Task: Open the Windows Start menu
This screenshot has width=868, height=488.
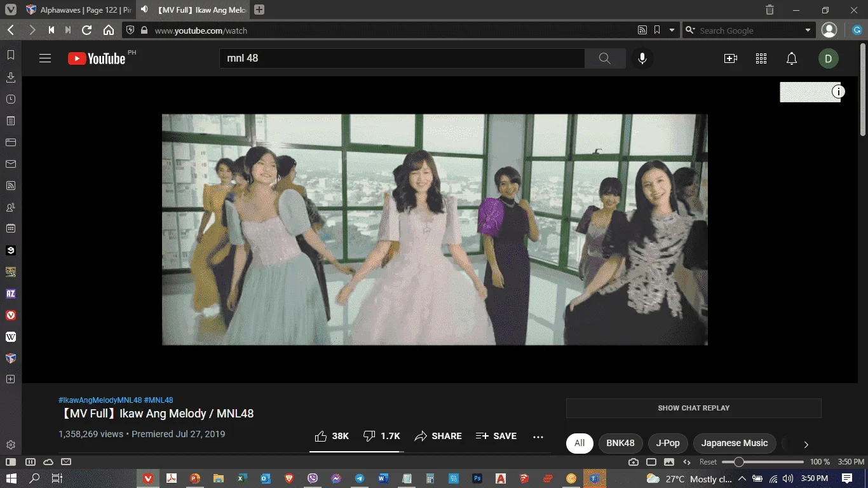Action: tap(11, 478)
